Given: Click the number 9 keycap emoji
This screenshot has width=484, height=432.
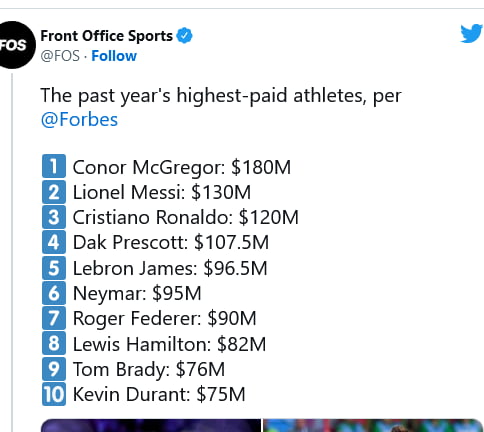Looking at the screenshot, I should point(54,369).
